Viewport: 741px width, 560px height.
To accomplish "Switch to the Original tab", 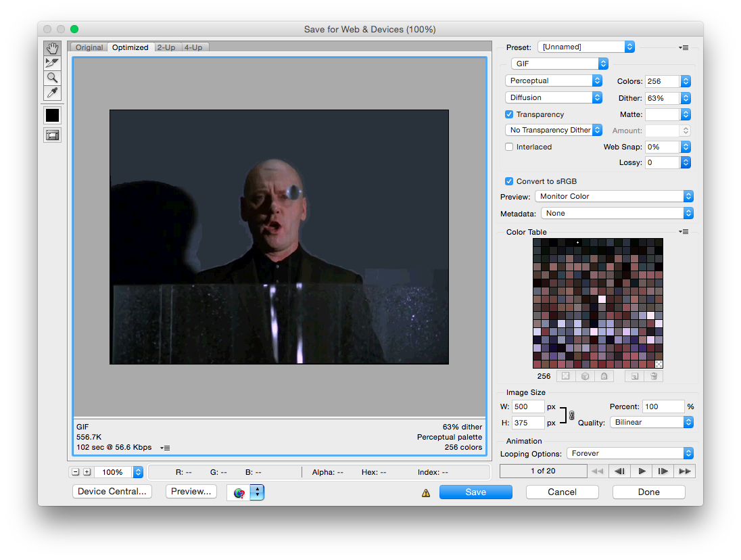I will (x=89, y=47).
